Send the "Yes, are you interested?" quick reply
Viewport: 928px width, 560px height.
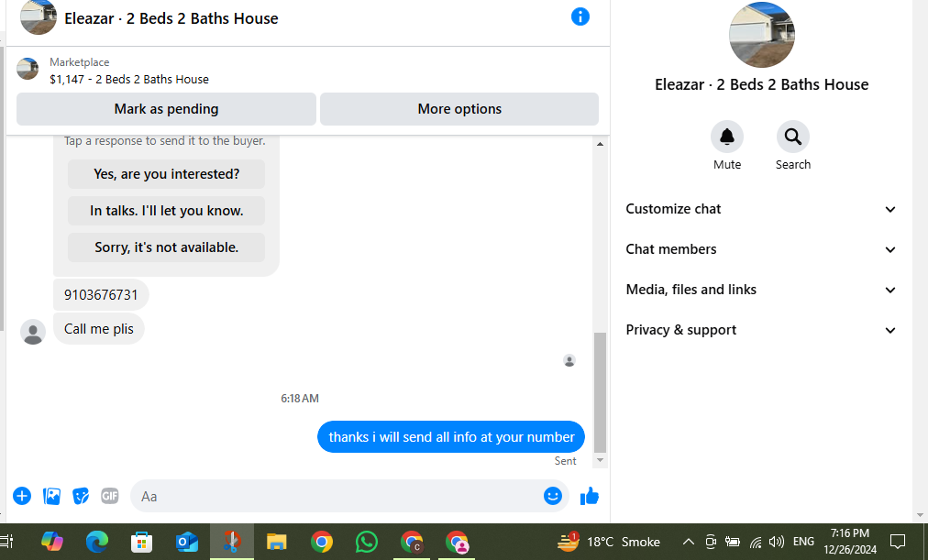166,174
